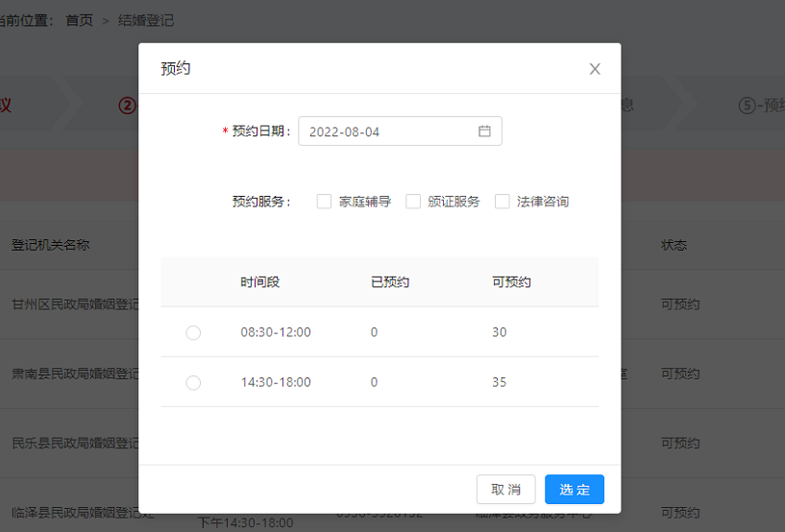Enable the 家庭辅导 checkbox

[x=324, y=202]
